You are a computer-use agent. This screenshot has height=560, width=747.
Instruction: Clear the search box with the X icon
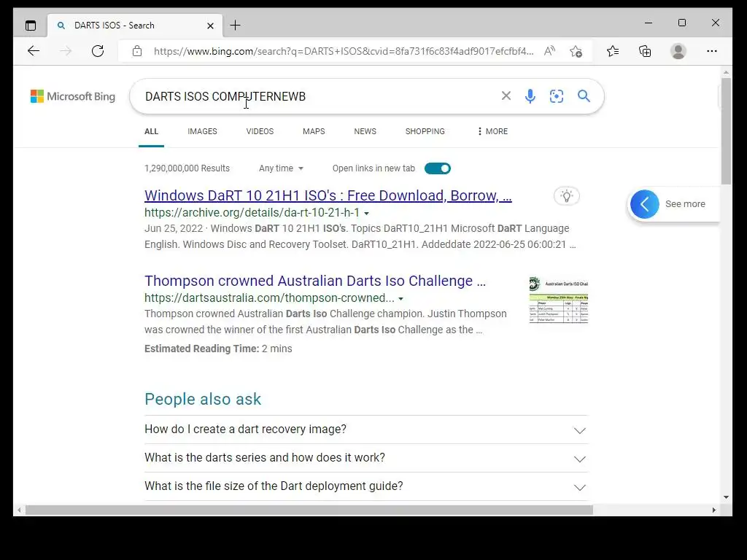[x=506, y=96]
